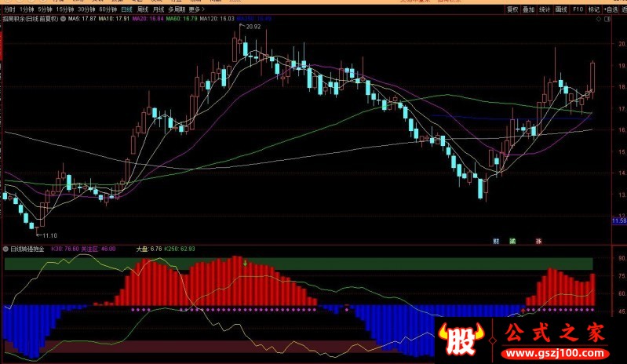Click the 叠加 overlay button
The width and height of the screenshot is (627, 364).
tap(528, 9)
